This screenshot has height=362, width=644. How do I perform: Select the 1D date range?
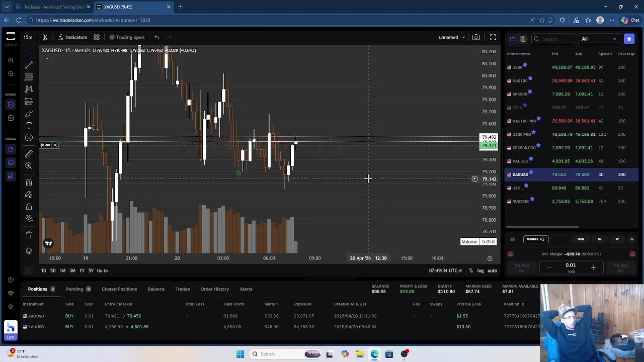[44, 270]
